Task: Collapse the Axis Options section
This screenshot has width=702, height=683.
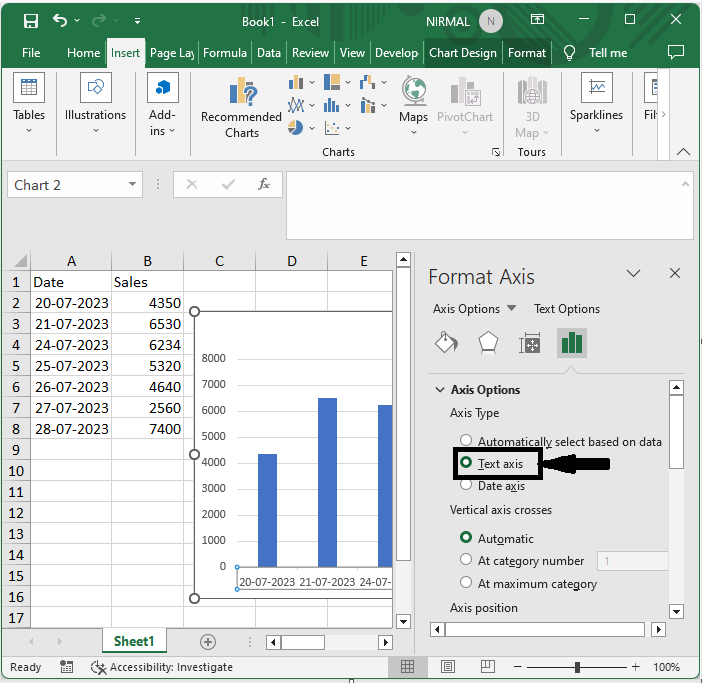Action: (x=439, y=390)
